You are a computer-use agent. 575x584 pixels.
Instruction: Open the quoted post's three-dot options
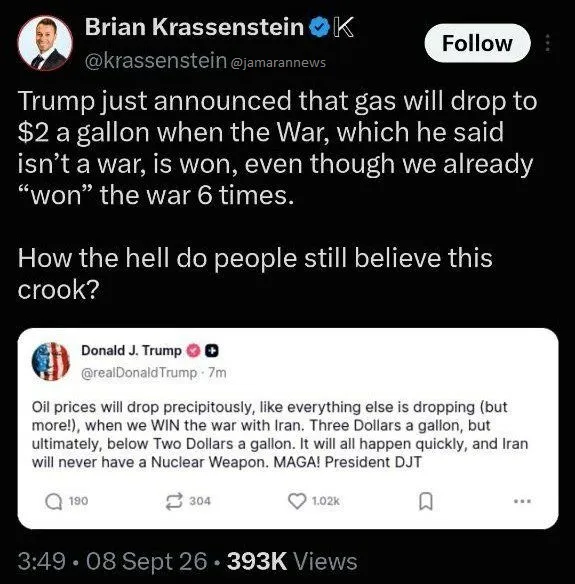pos(522,501)
